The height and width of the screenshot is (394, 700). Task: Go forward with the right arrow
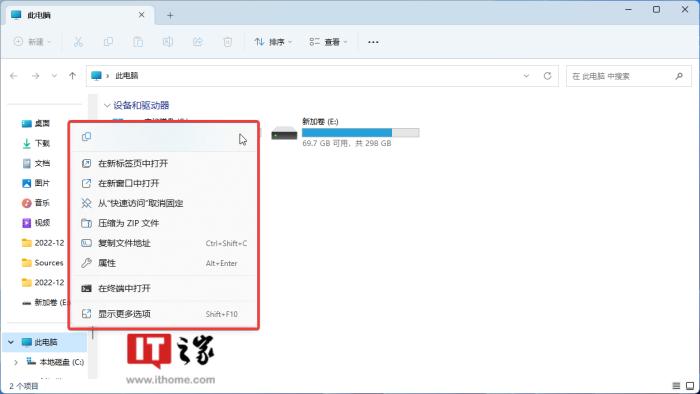pyautogui.click(x=35, y=76)
